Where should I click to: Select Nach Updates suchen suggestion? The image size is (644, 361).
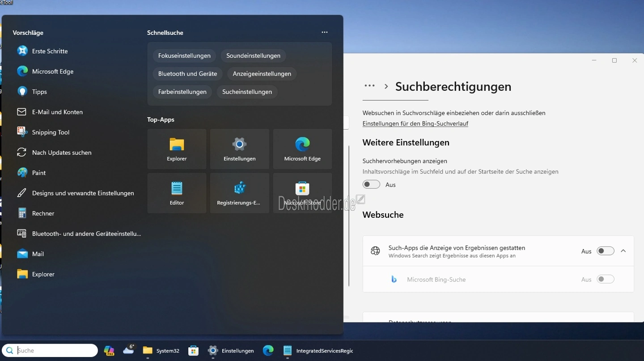[61, 153]
